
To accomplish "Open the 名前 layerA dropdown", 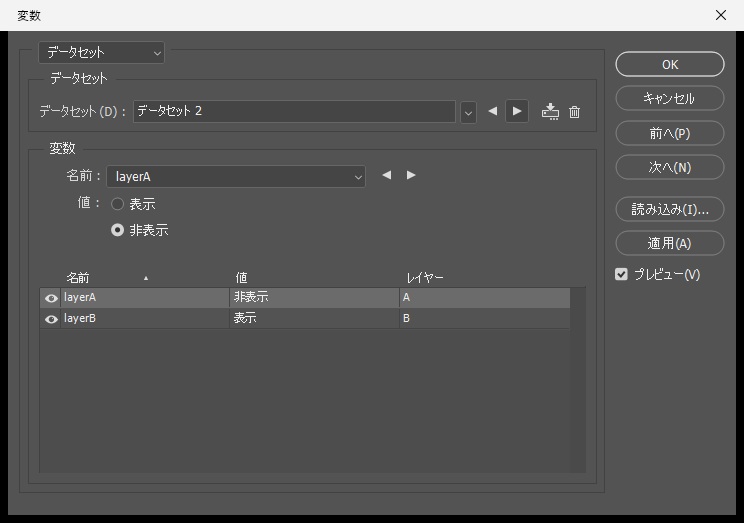I will click(236, 177).
